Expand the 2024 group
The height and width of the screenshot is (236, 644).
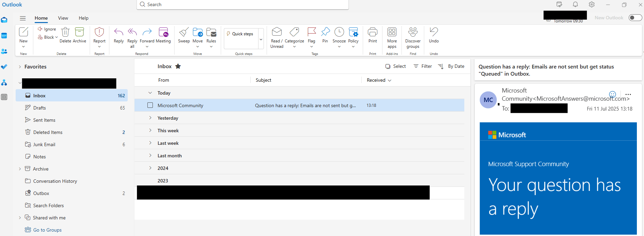(150, 168)
